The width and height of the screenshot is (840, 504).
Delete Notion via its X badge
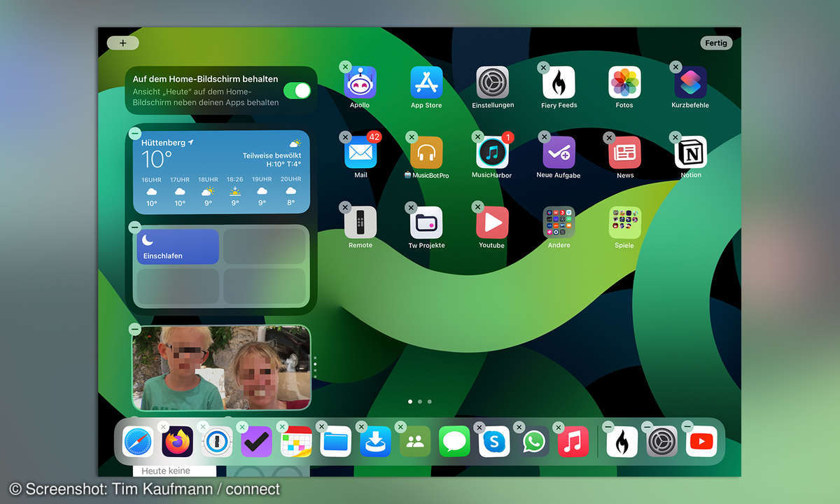coord(675,137)
